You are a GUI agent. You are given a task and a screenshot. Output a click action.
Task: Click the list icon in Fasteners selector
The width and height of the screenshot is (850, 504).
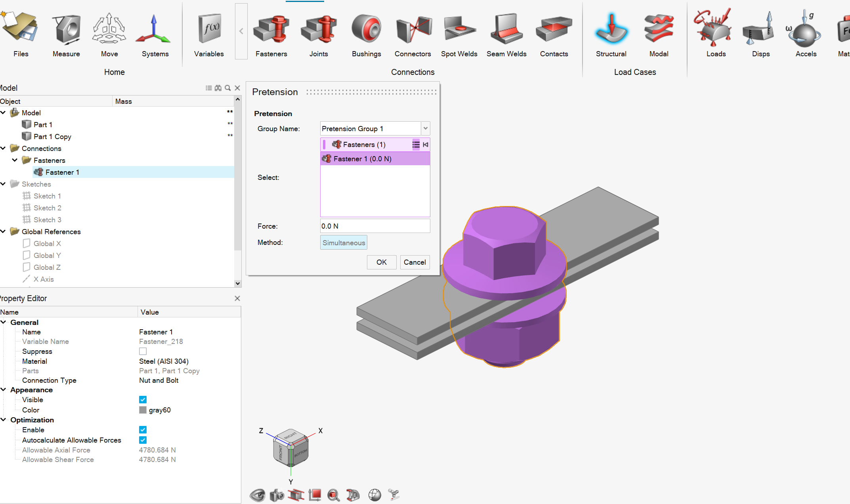tap(416, 145)
